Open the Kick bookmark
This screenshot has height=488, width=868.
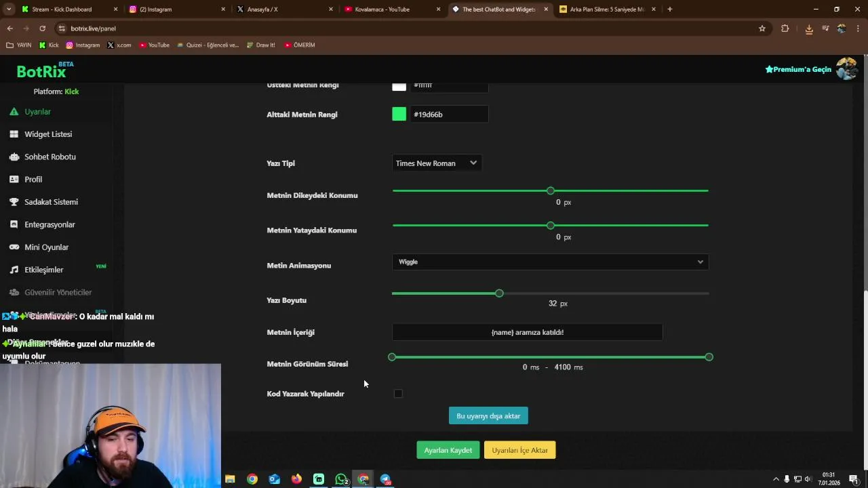[x=49, y=45]
